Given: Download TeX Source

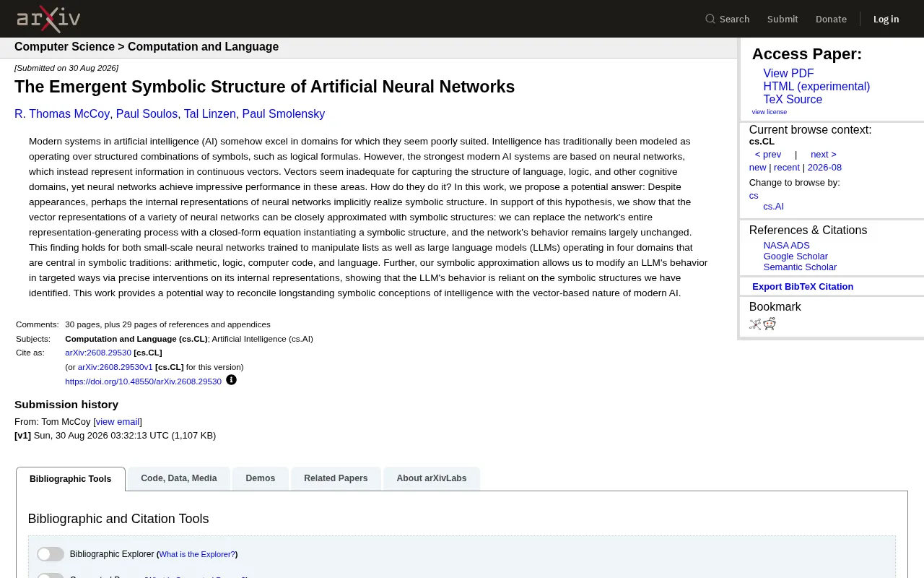Looking at the screenshot, I should tap(793, 100).
